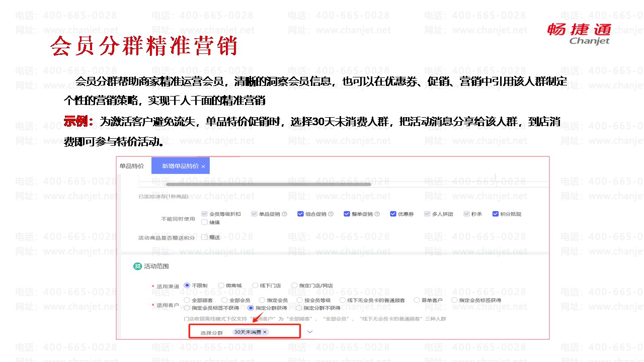Image resolution: width=644 pixels, height=362 pixels.
Task: Click the Chanjet 畅捷通 logo
Action: click(x=579, y=33)
